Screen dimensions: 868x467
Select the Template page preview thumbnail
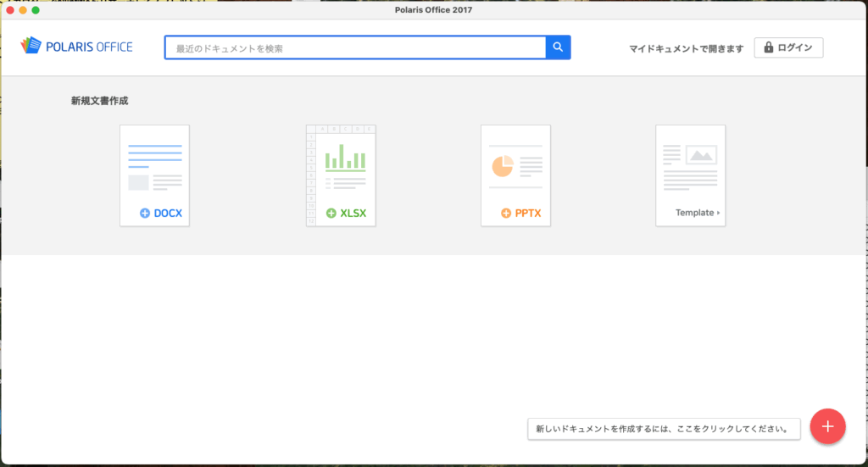690,164
